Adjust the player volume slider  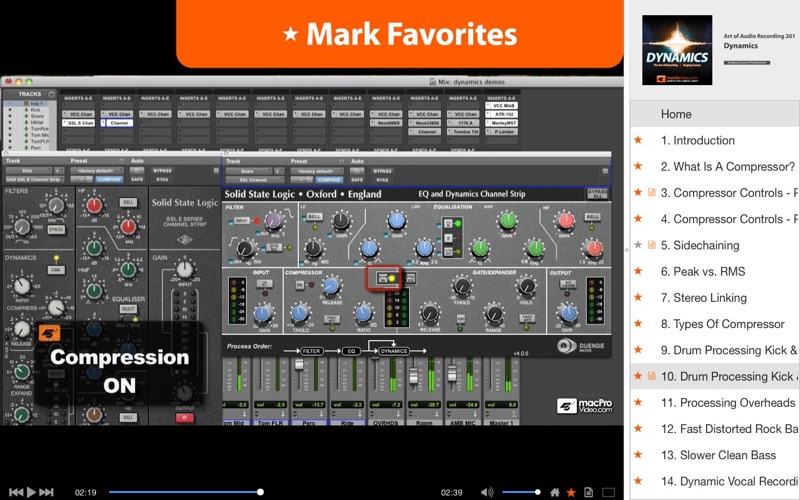click(x=521, y=492)
